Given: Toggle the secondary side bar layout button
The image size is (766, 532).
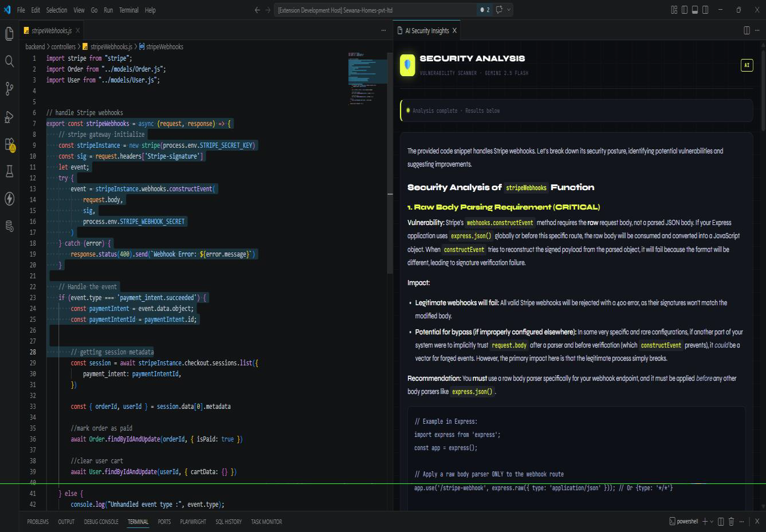Looking at the screenshot, I should coord(705,10).
